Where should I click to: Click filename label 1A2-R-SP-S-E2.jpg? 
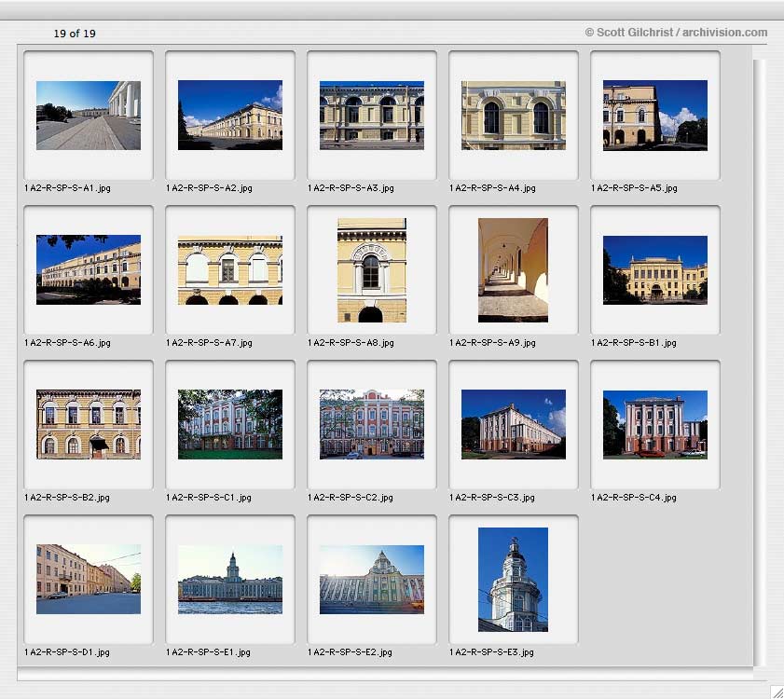pyautogui.click(x=350, y=652)
